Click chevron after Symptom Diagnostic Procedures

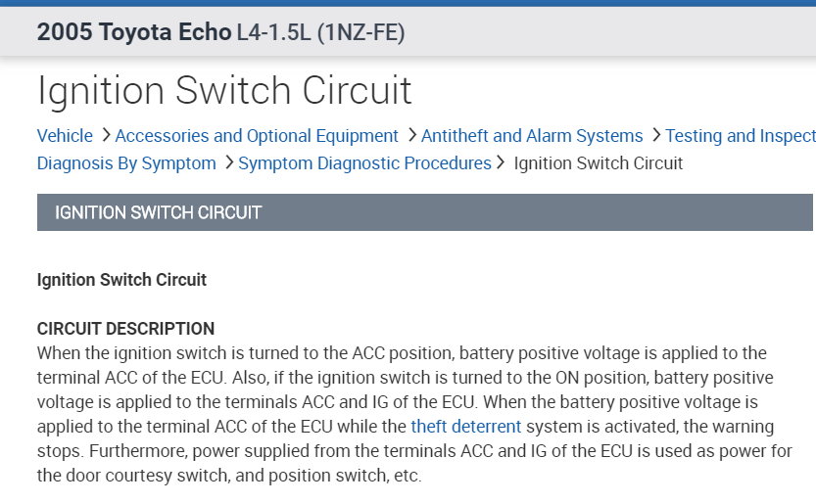(502, 163)
